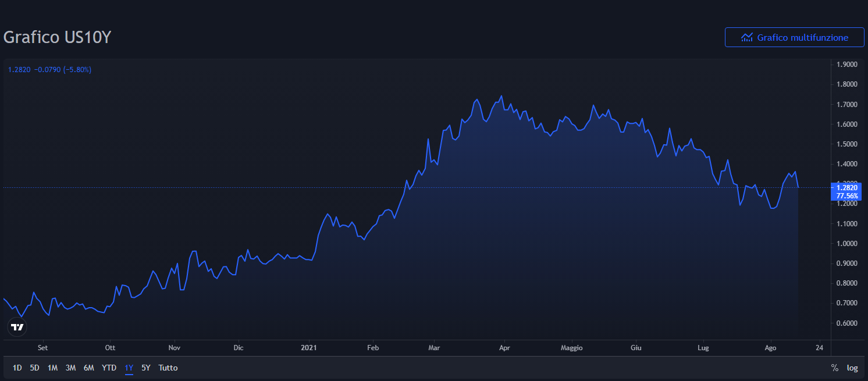Toggle percentage scale mode
The image size is (868, 381).
click(x=835, y=368)
